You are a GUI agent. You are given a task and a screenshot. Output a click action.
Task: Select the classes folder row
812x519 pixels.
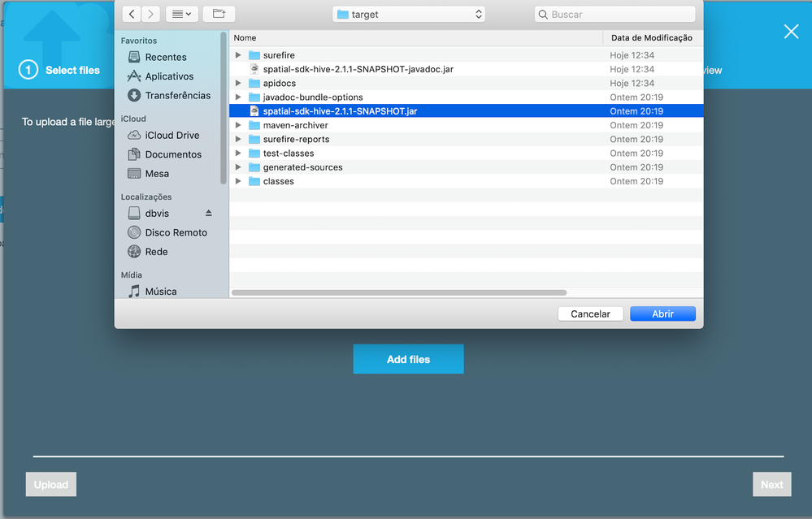pyautogui.click(x=466, y=180)
